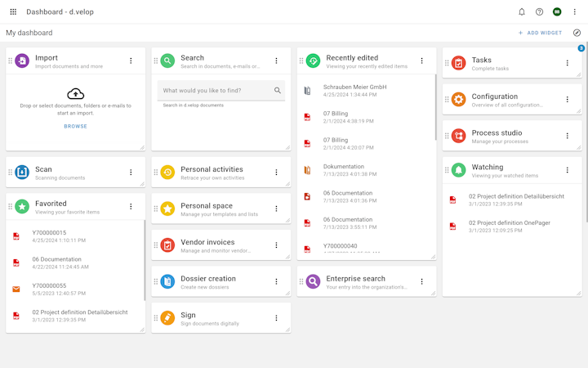Click the blue Dossier creation icon

167,281
